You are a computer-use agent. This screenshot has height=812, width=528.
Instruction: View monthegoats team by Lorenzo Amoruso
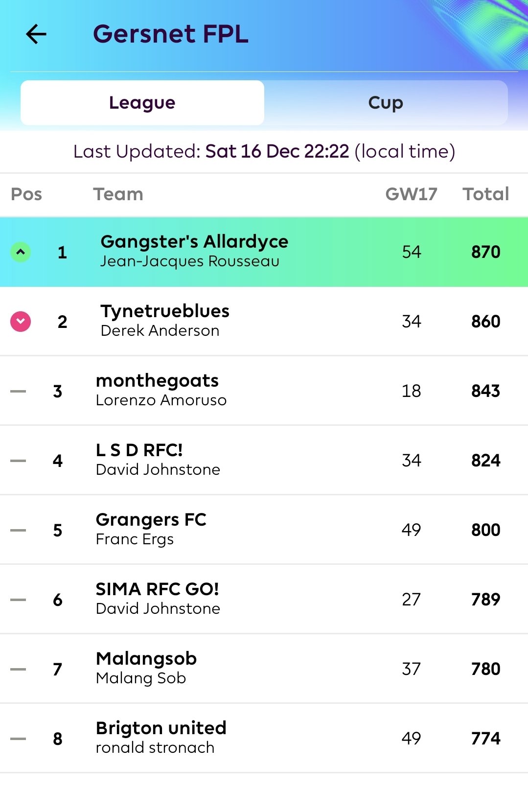coord(264,391)
